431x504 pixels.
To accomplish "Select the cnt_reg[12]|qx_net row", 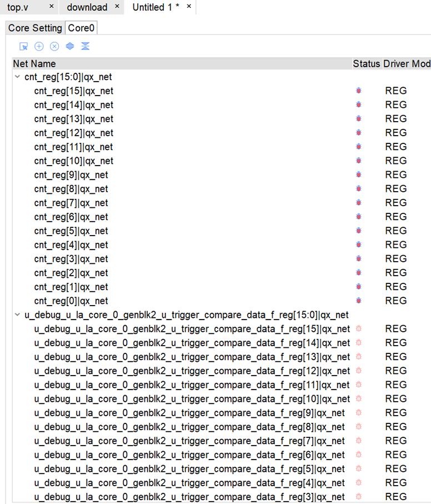I will pos(222,132).
